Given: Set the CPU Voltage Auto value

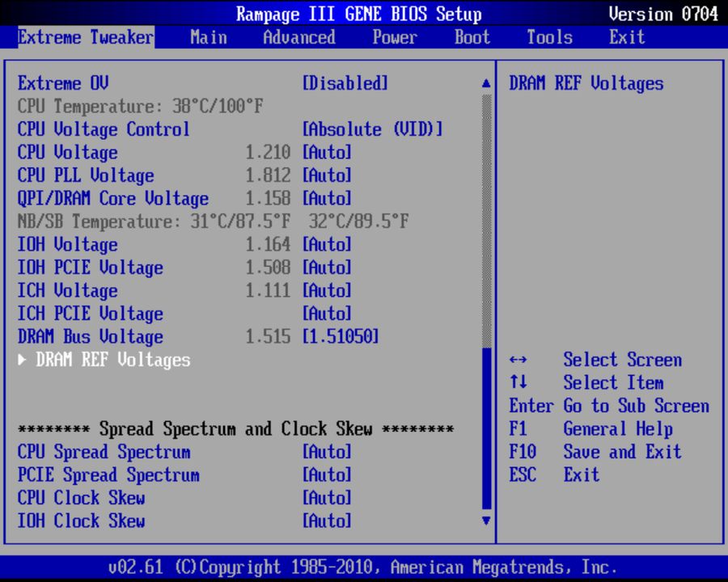Looking at the screenshot, I should point(327,152).
